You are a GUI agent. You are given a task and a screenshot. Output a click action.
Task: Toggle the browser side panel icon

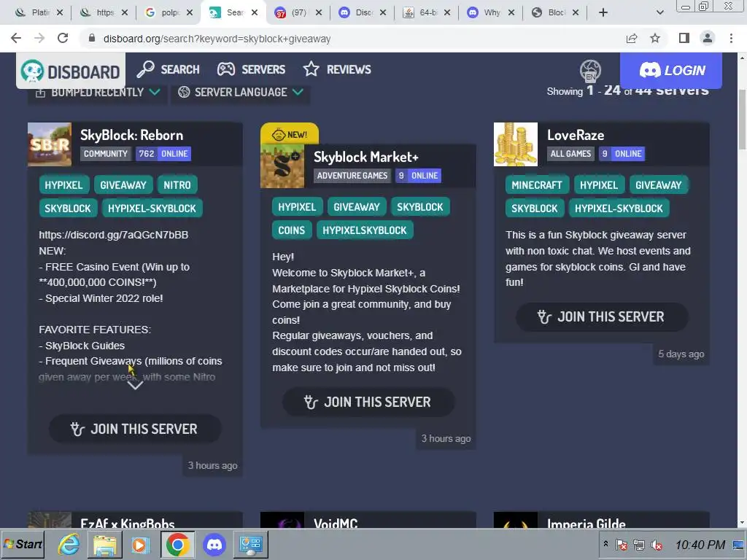(x=684, y=38)
